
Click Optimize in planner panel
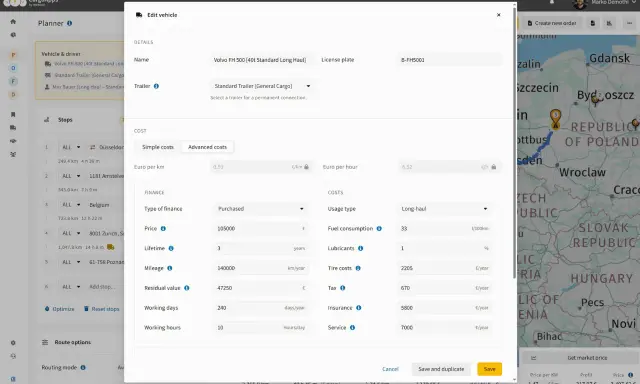tap(60, 309)
